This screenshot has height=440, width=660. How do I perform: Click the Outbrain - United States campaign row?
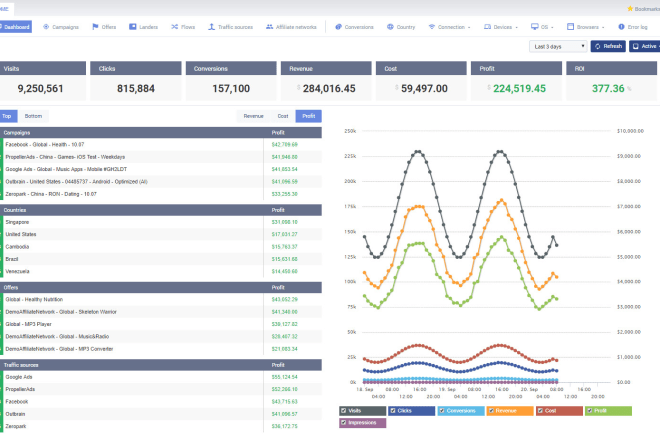pos(161,182)
